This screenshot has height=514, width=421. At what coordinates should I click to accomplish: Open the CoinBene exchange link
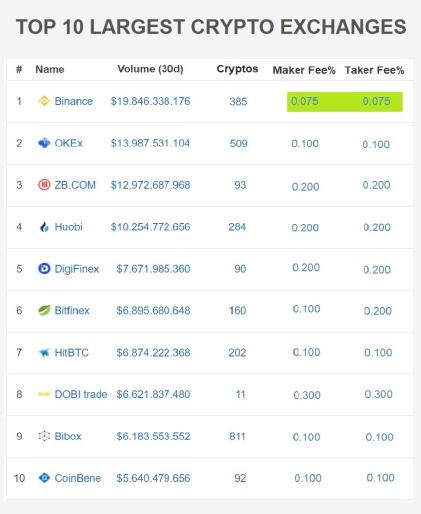(x=78, y=478)
